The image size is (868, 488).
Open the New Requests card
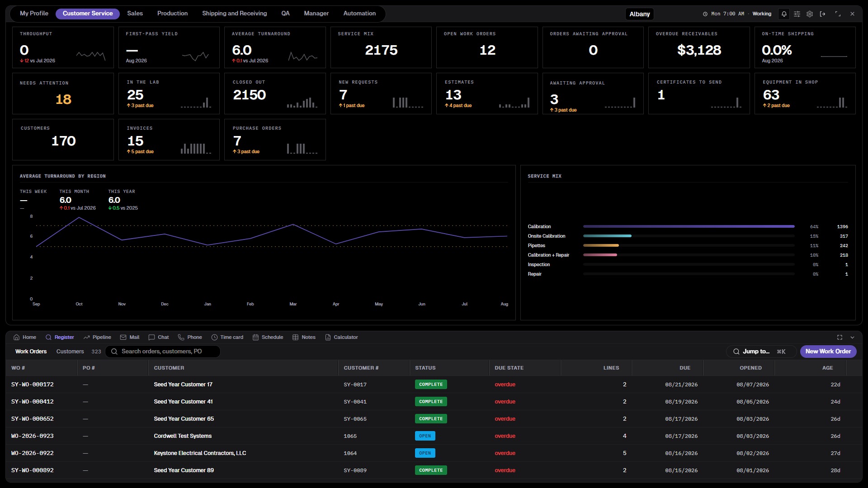[381, 94]
